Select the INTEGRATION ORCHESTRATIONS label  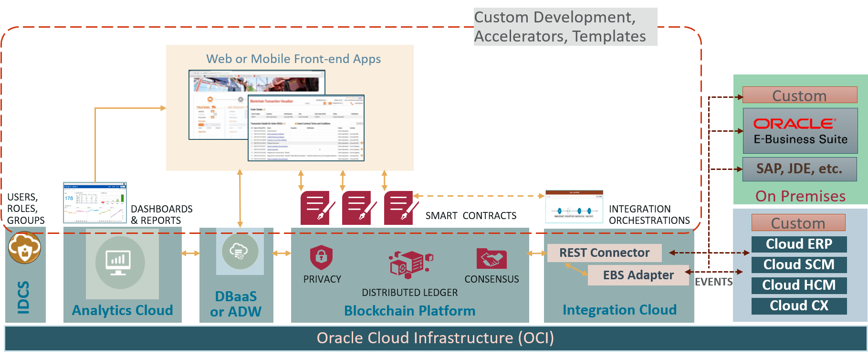[649, 215]
